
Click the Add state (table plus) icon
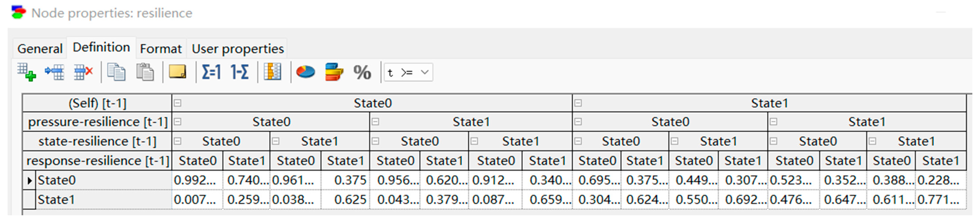pos(26,72)
